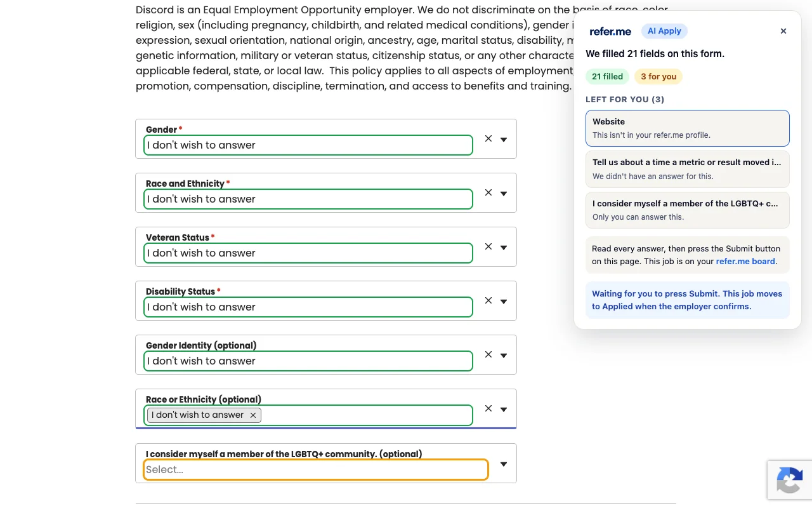Image resolution: width=812 pixels, height=508 pixels.
Task: Follow the refer.me board link
Action: tap(745, 261)
